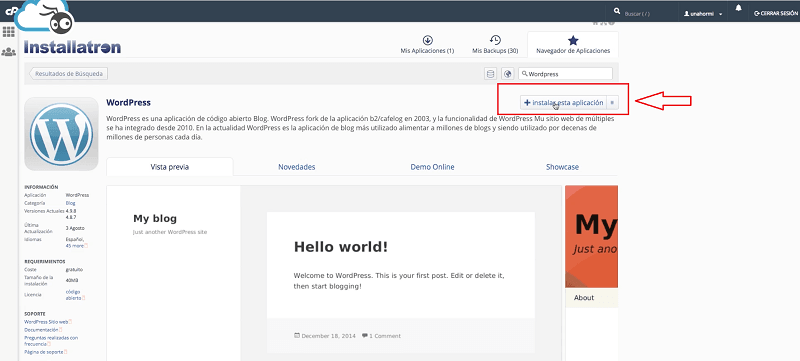Select Navegador de Aplicaciones tab

pyautogui.click(x=572, y=45)
